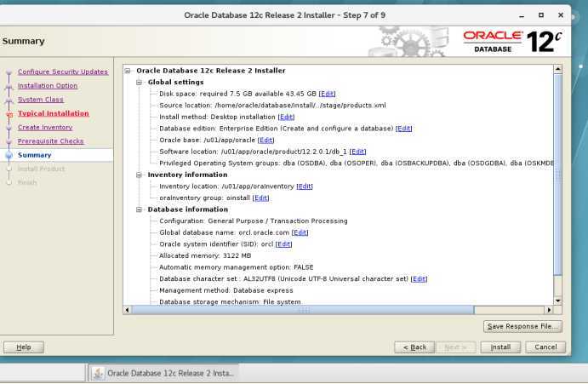The height and width of the screenshot is (384, 588).
Task: Click the Back button
Action: tap(414, 347)
